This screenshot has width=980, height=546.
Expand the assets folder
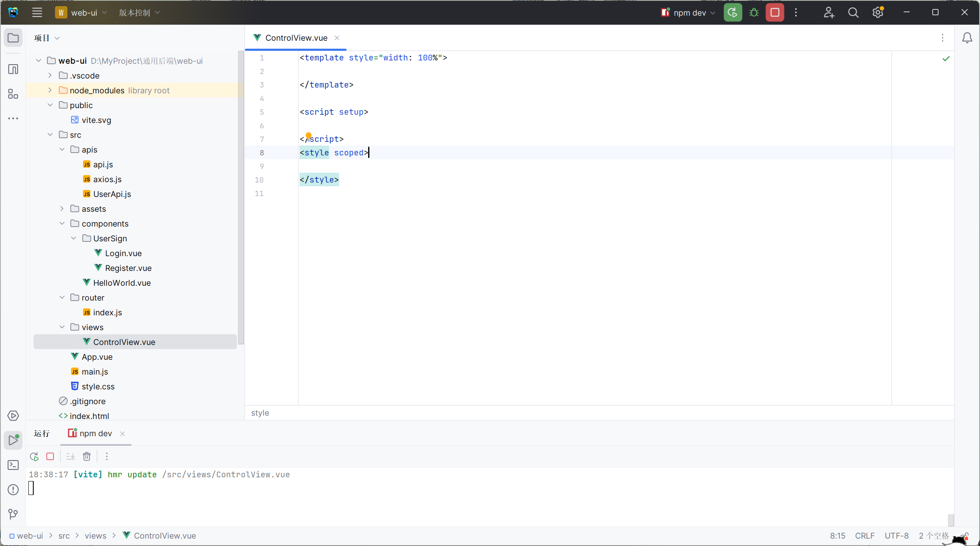pos(62,208)
